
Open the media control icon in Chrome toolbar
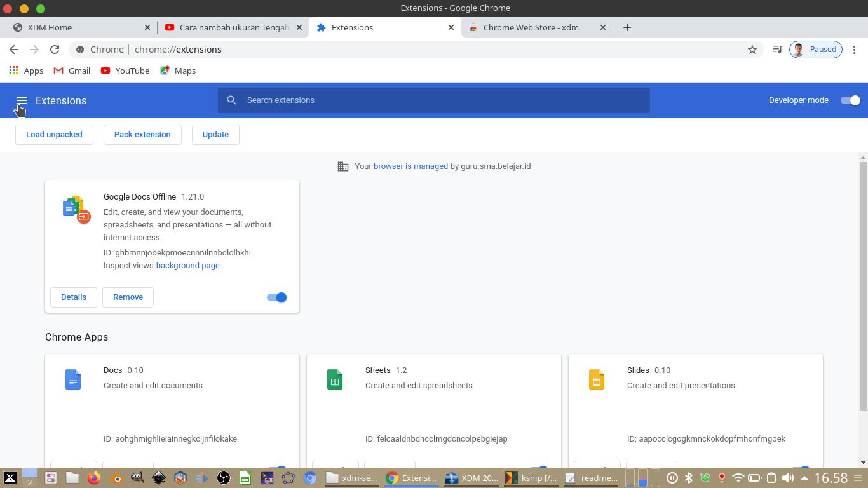click(777, 50)
